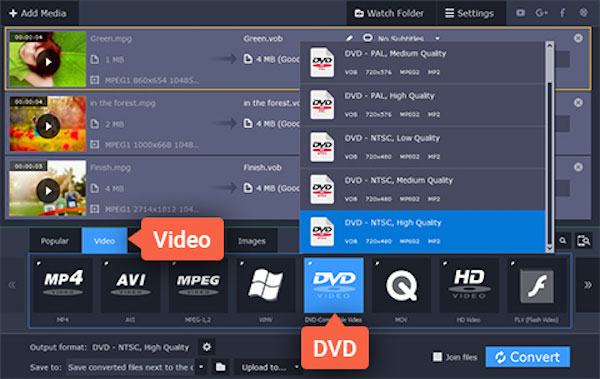Open the Settings menu
Image resolution: width=600 pixels, height=379 pixels.
pos(470,13)
